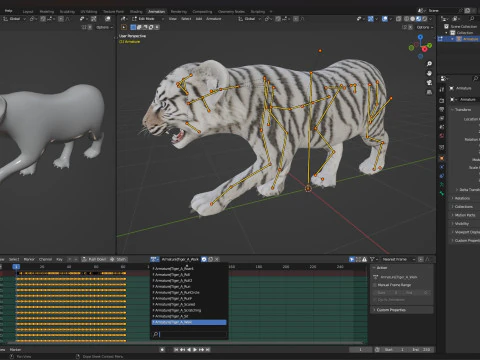Click the action search input field
480x360 pixels.
(189, 334)
